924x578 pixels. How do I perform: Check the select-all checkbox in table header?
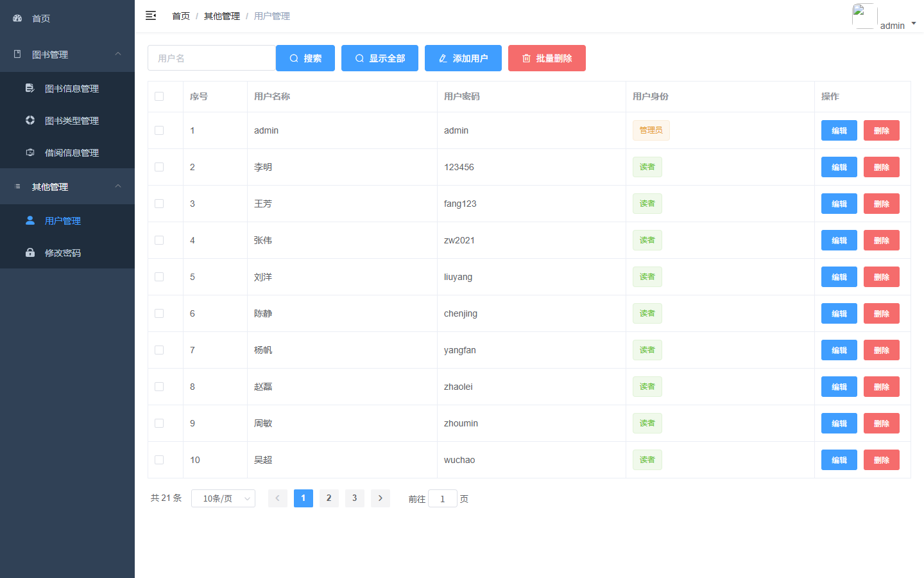pos(159,96)
